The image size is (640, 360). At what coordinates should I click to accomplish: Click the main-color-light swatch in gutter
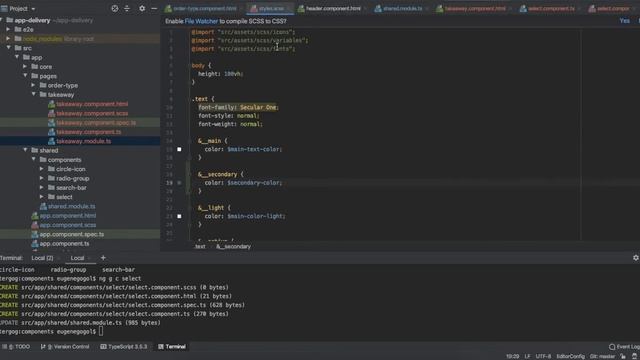coord(179,216)
